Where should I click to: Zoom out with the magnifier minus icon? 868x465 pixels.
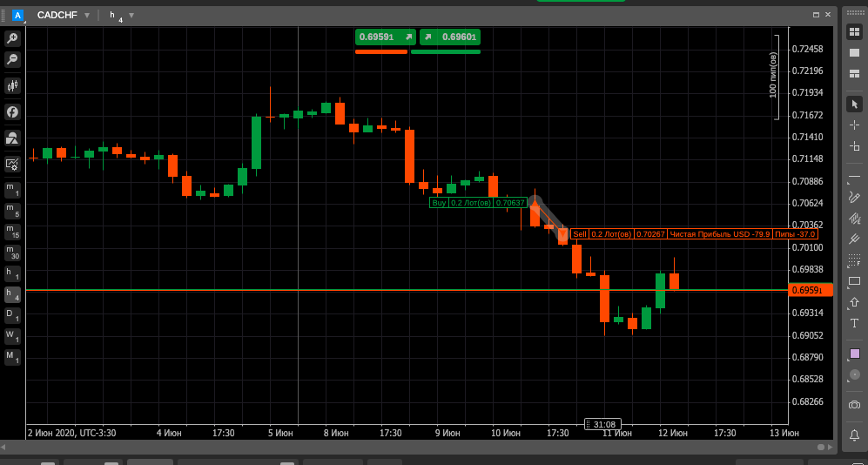pos(12,58)
